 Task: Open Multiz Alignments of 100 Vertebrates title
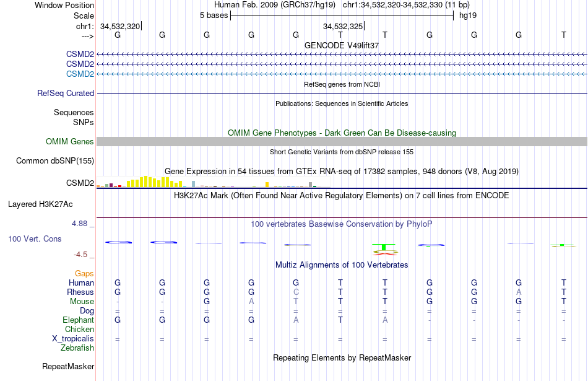[342, 265]
